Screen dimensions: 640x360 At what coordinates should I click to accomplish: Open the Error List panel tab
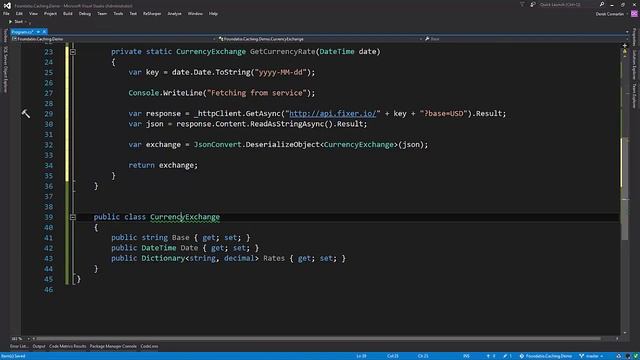(x=19, y=347)
